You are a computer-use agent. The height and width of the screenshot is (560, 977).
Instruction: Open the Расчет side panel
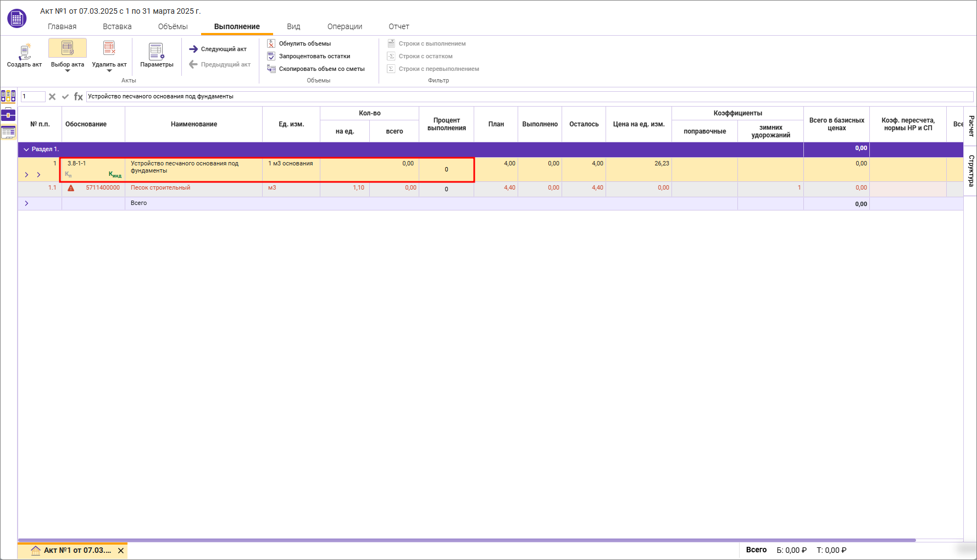click(x=971, y=126)
